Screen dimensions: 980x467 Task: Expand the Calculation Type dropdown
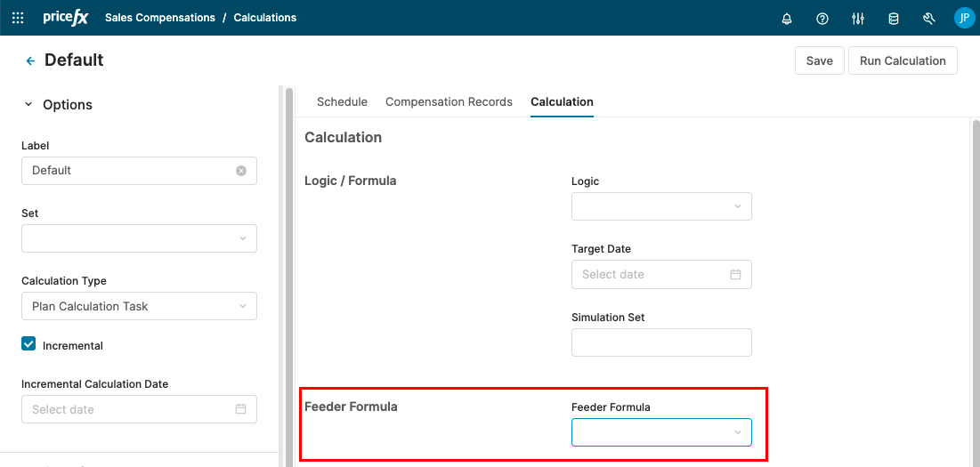pyautogui.click(x=139, y=306)
